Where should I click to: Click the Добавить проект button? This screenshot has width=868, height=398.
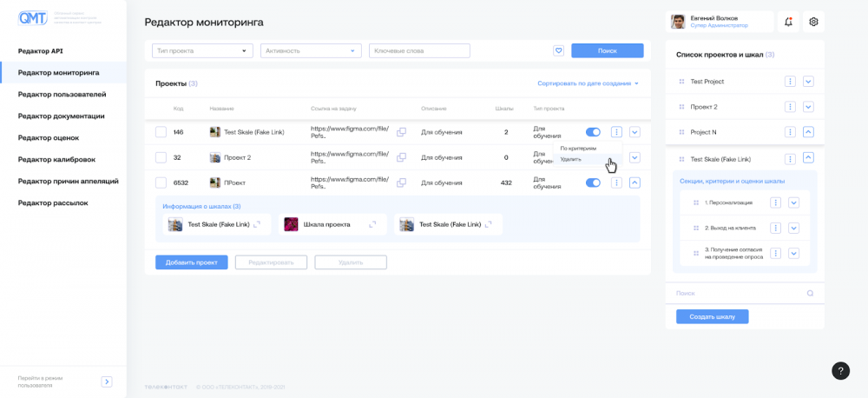(192, 262)
